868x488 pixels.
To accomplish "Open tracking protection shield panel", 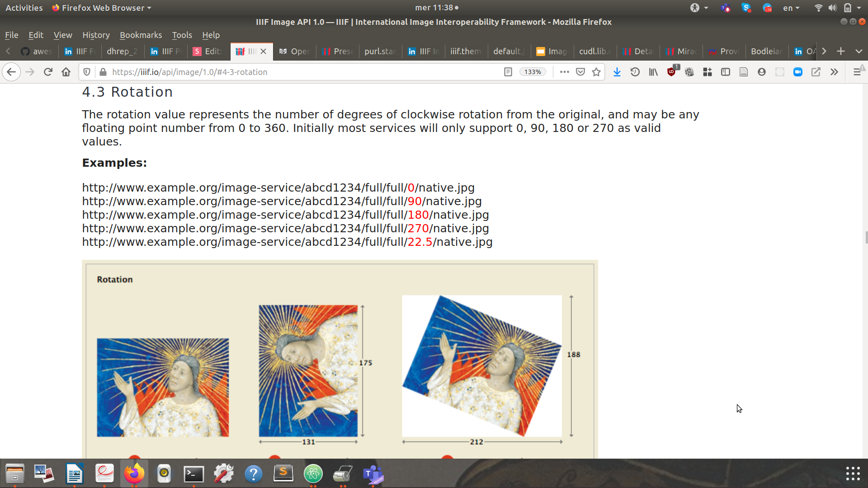I will [x=87, y=72].
